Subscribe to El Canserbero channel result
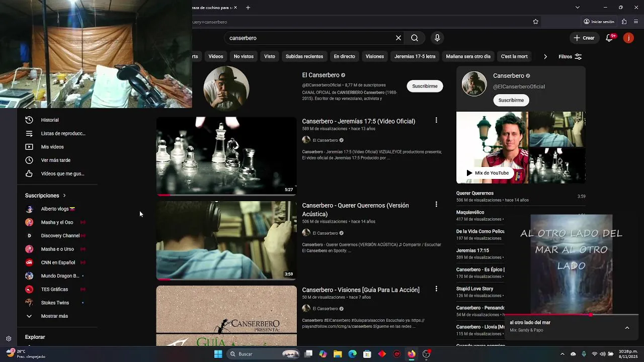The image size is (644, 362). click(425, 86)
